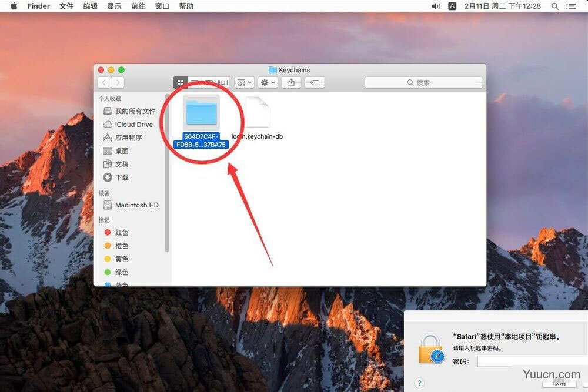Open the Apple menu

pyautogui.click(x=14, y=6)
